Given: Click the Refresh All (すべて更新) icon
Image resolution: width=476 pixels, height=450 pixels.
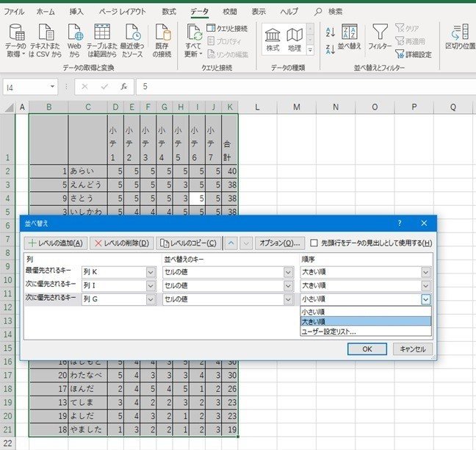Looking at the screenshot, I should click(193, 40).
